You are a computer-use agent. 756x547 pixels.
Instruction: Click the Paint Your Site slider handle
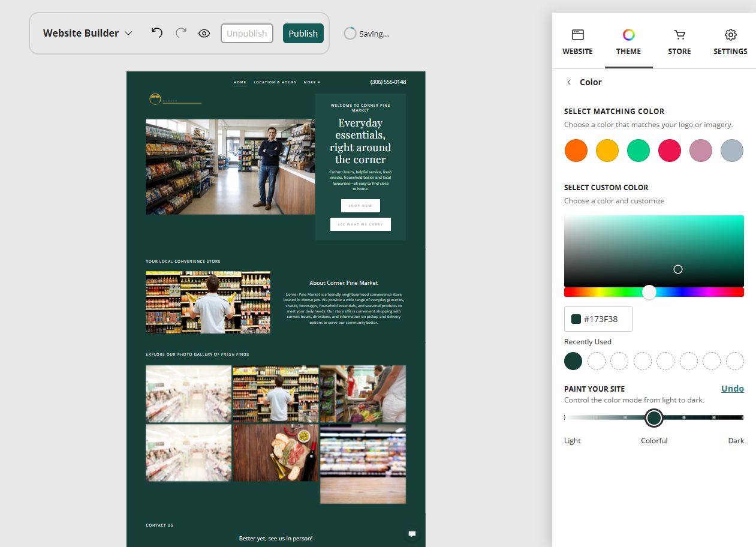click(x=654, y=417)
